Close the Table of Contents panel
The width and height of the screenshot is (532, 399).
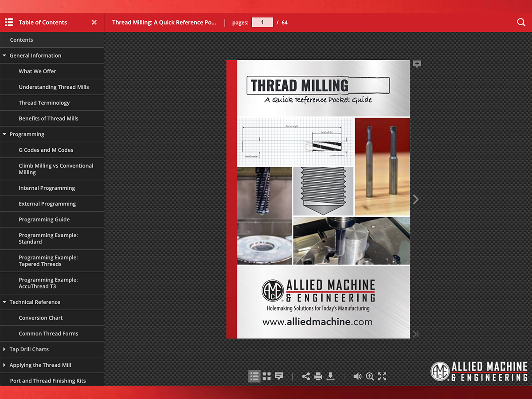click(94, 22)
